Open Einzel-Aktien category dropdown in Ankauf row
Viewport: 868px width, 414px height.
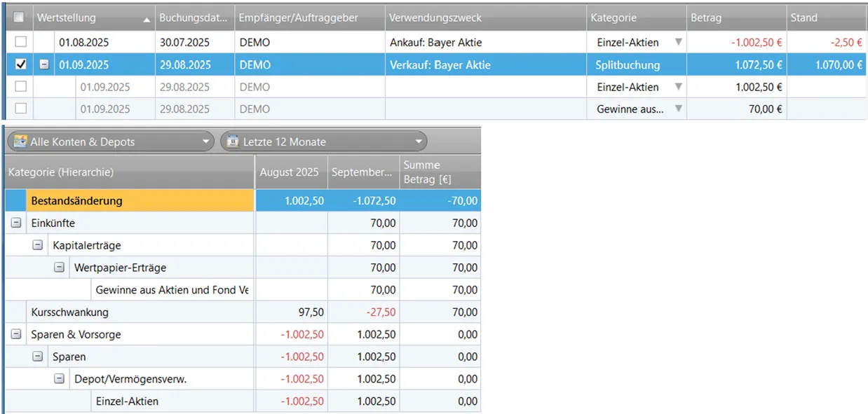(x=677, y=42)
